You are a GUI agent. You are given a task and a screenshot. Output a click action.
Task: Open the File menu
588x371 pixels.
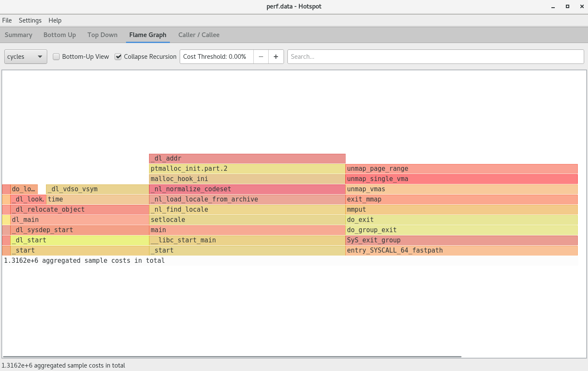tap(7, 20)
